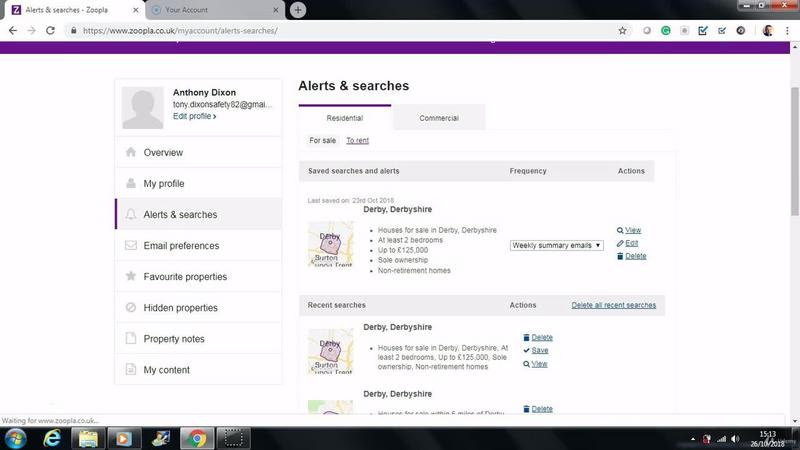The image size is (800, 450).
Task: Click the browser forward arrow
Action: click(32, 31)
